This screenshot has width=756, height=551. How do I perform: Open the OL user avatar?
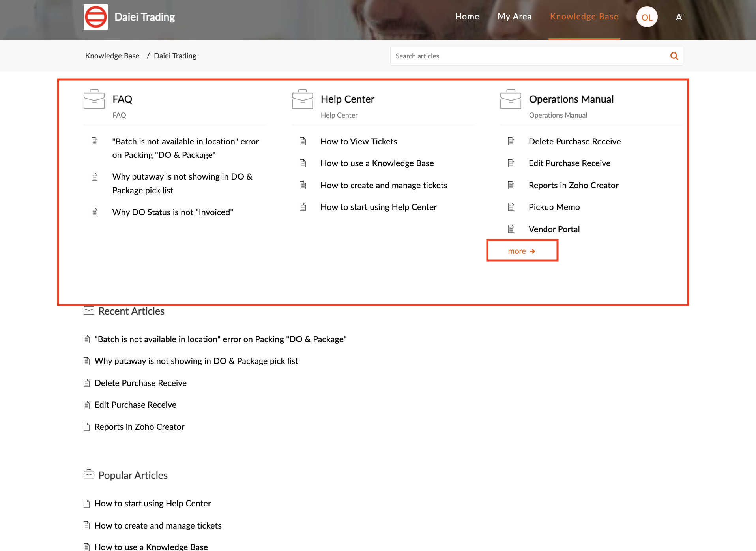click(647, 17)
